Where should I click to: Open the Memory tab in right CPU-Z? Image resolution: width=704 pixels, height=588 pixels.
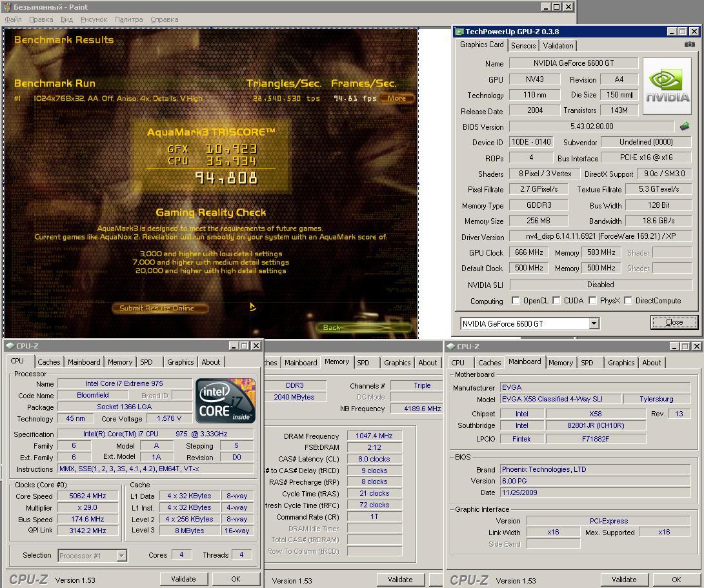pos(560,363)
